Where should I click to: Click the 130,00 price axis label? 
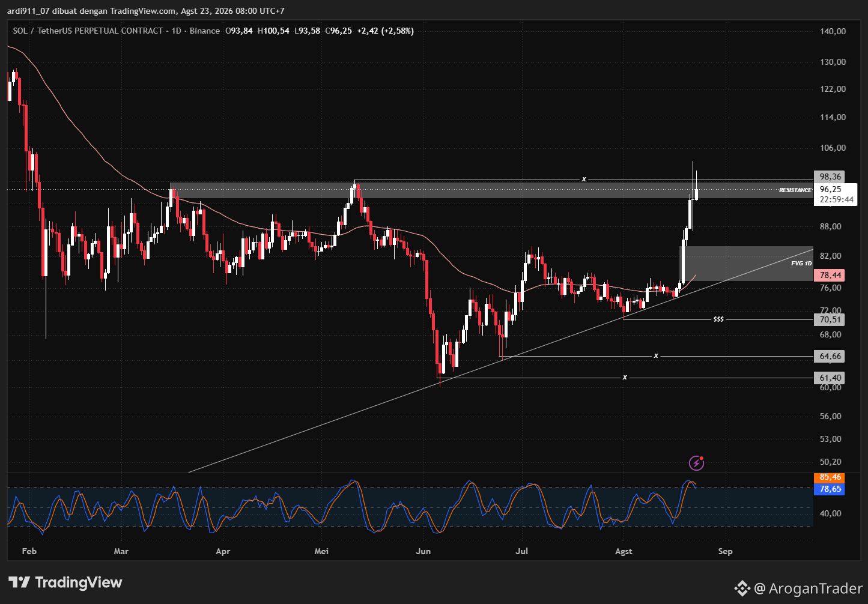(833, 62)
